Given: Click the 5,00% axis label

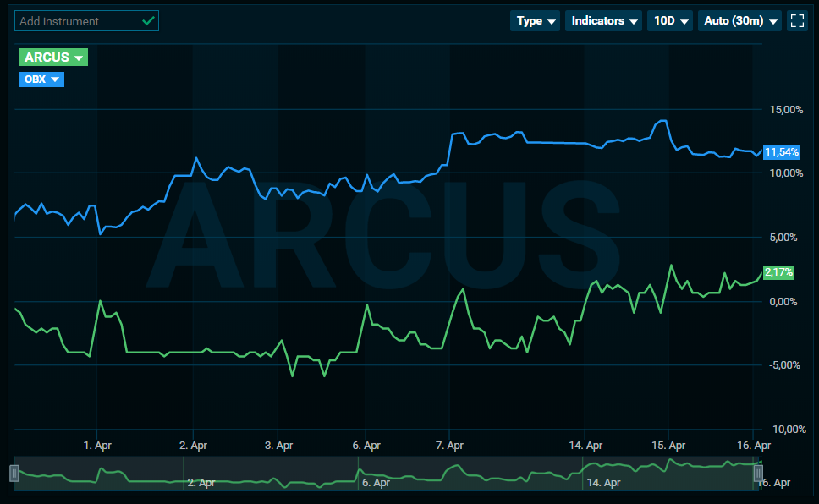Looking at the screenshot, I should coord(783,237).
